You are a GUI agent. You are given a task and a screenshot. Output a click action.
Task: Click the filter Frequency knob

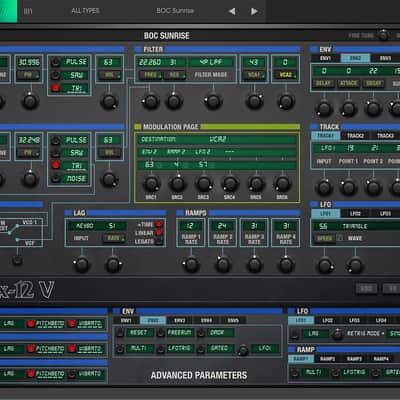[150, 101]
